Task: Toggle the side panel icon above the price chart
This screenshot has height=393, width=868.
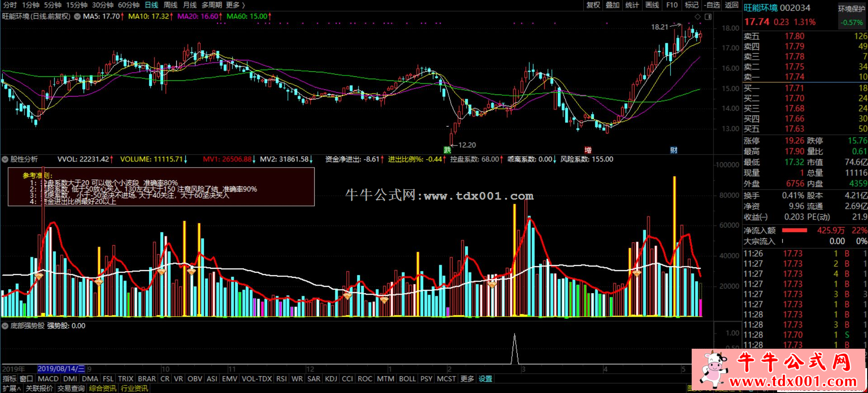Action: (x=708, y=17)
